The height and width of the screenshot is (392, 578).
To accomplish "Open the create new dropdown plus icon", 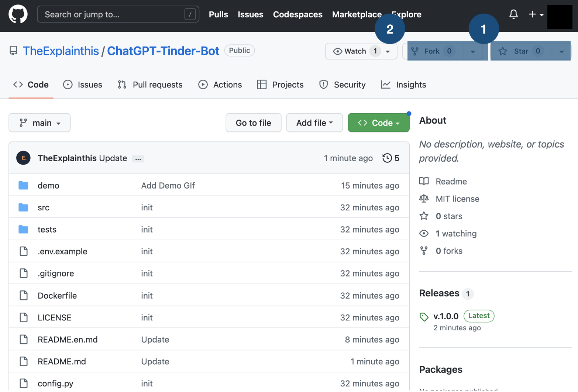I will pyautogui.click(x=532, y=14).
